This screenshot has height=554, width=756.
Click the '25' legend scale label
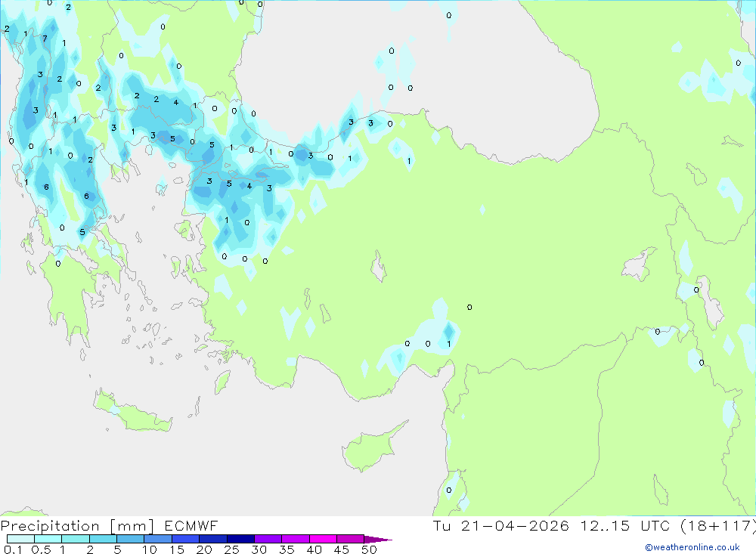point(231,549)
